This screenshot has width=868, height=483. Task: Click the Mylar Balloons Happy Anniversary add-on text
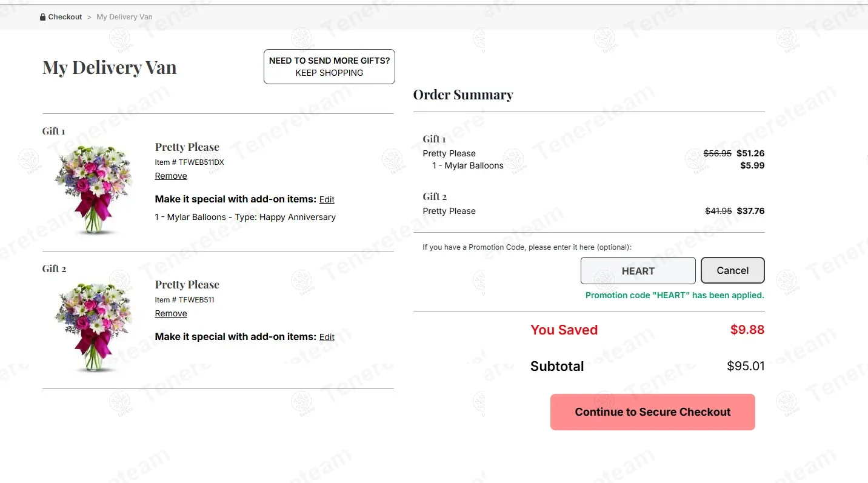click(245, 217)
